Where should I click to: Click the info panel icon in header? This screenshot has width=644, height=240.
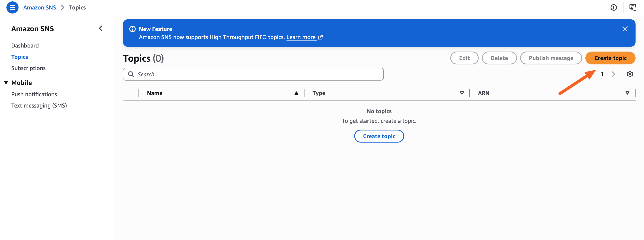pyautogui.click(x=614, y=7)
